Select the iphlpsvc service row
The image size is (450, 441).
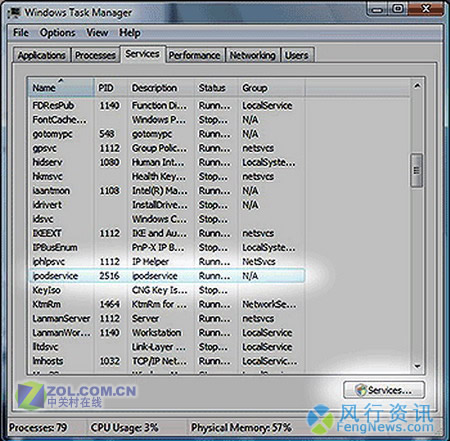coord(166,262)
